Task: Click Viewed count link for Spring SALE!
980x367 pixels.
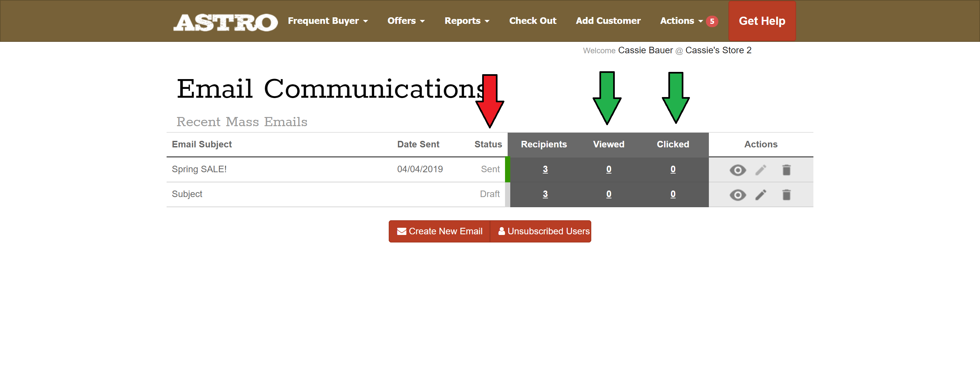Action: pos(608,169)
